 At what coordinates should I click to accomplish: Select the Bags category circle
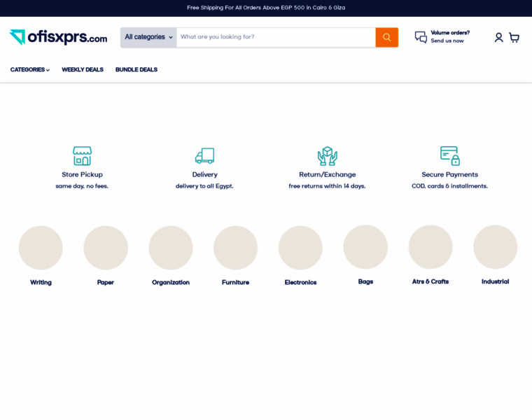click(365, 247)
